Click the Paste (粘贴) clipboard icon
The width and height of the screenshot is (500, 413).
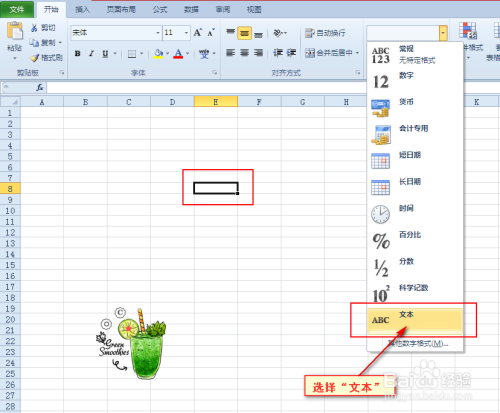point(15,31)
